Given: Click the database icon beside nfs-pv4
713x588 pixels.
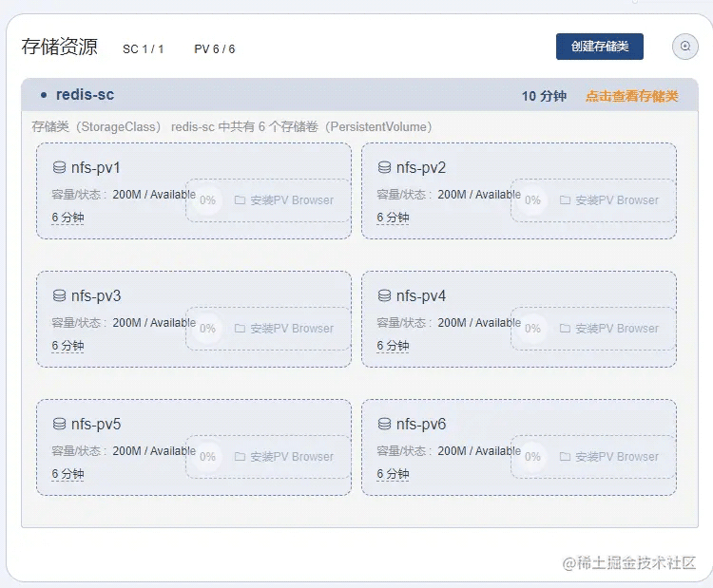Looking at the screenshot, I should pyautogui.click(x=384, y=296).
